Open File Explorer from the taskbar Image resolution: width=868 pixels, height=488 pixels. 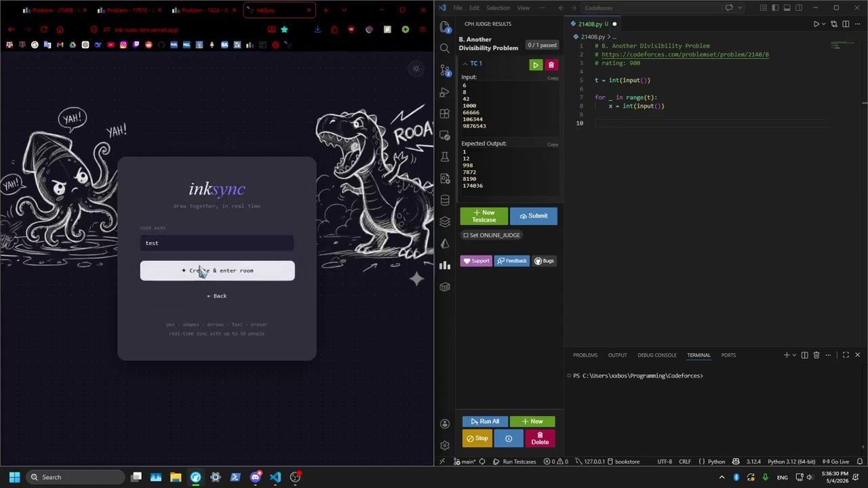coord(176,477)
